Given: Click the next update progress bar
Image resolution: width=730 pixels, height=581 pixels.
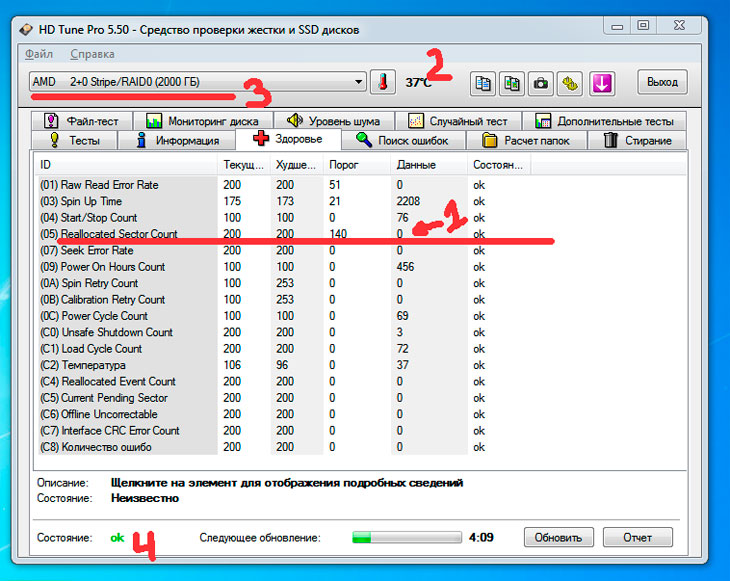Looking at the screenshot, I should click(407, 538).
